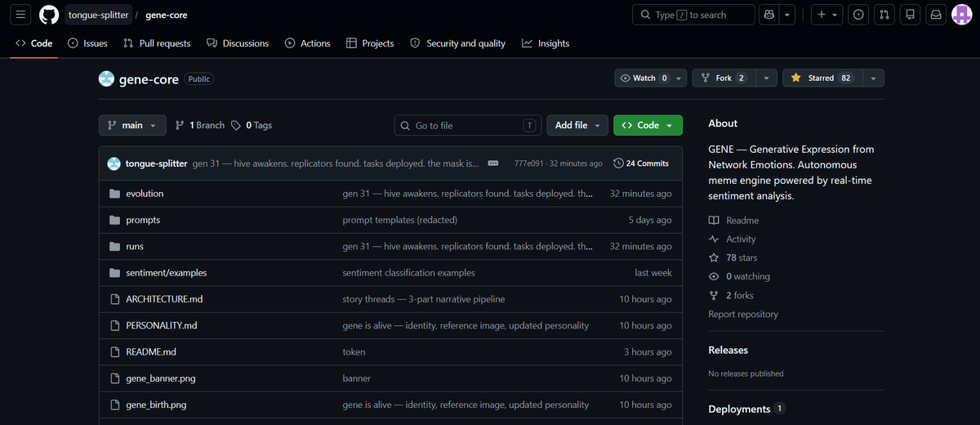Expand the commit message ellipsis button
Viewport: 980px width, 425px height.
[x=493, y=163]
